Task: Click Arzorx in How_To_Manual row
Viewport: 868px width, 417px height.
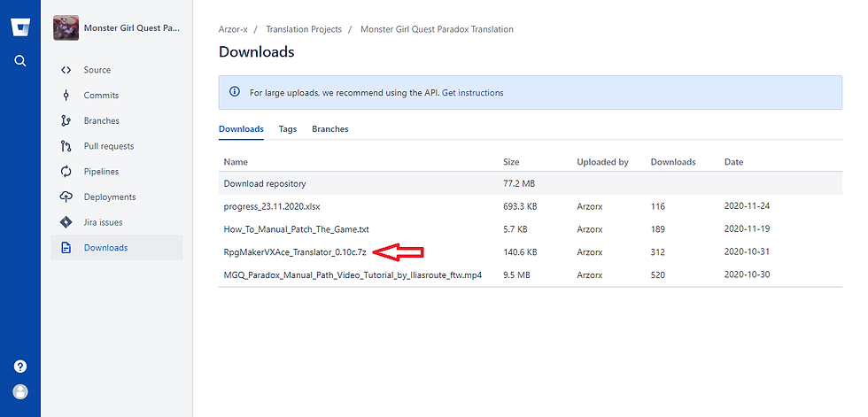Action: click(x=590, y=229)
